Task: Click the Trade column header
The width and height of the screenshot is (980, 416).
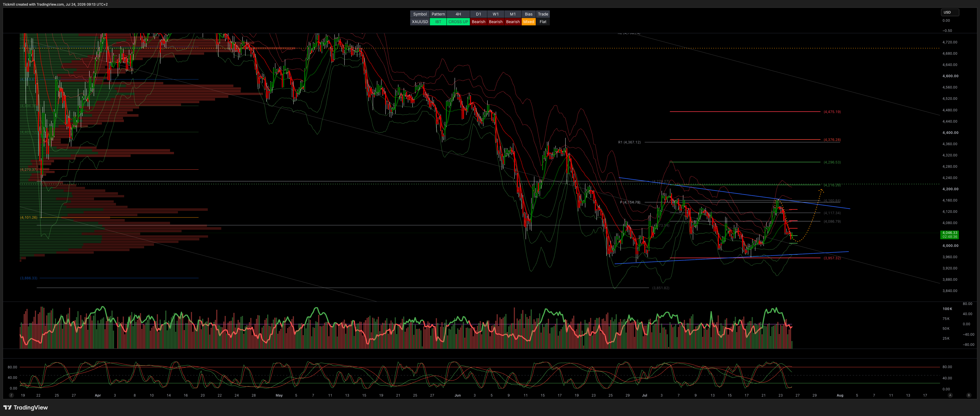Action: [x=543, y=14]
